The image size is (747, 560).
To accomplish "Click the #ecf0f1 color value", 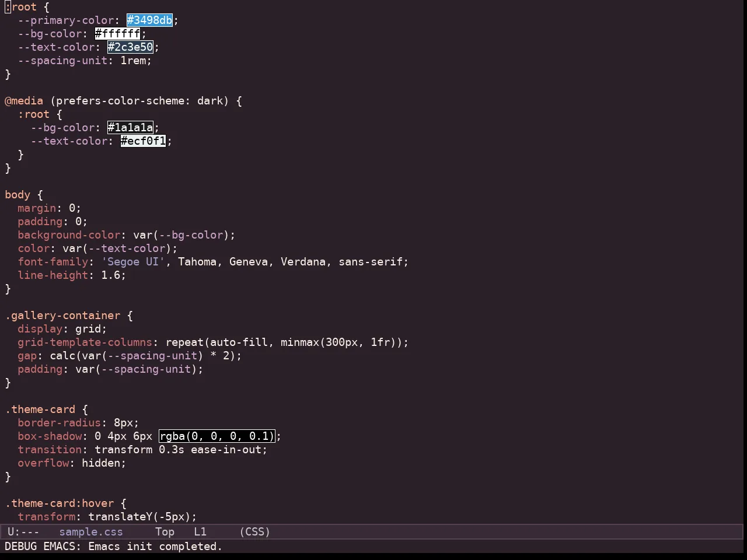I will [144, 141].
